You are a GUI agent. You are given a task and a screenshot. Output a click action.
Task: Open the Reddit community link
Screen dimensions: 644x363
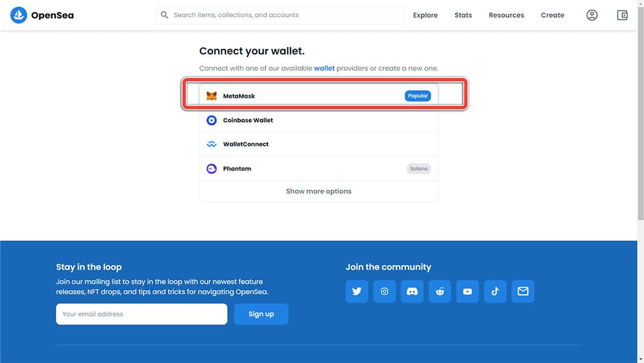point(440,291)
